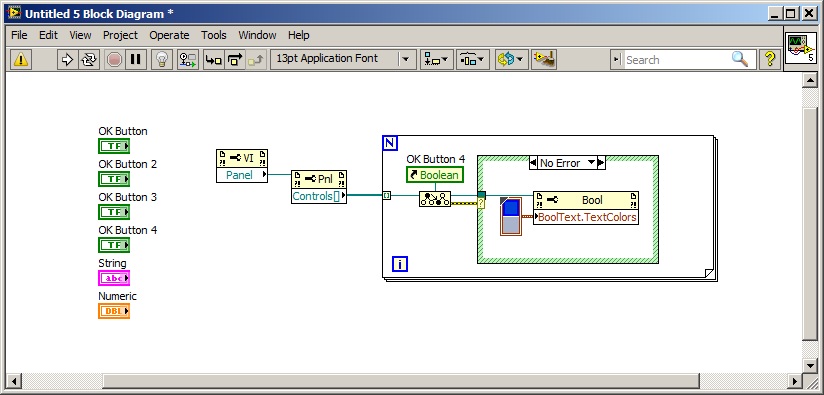Select the OK Button 3 terminal
The image size is (824, 395).
[x=114, y=212]
